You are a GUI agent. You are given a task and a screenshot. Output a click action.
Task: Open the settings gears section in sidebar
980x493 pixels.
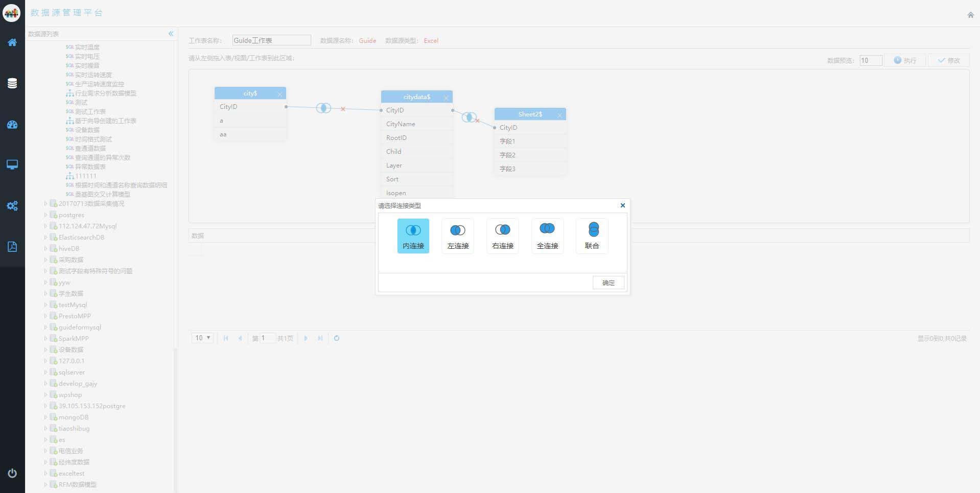pyautogui.click(x=12, y=205)
